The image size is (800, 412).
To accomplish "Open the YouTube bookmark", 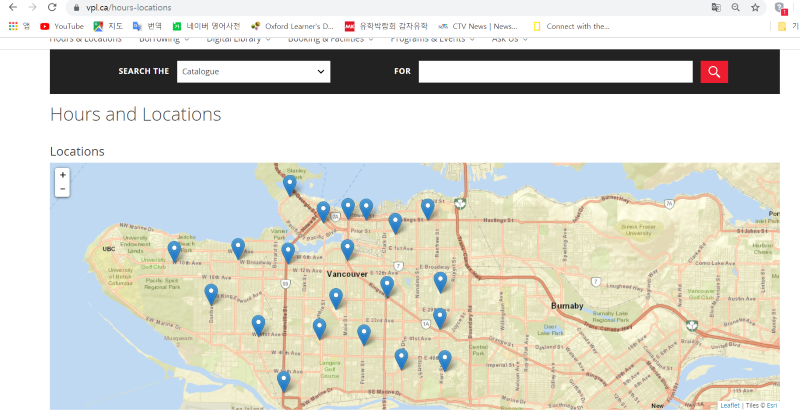I will 62,26.
